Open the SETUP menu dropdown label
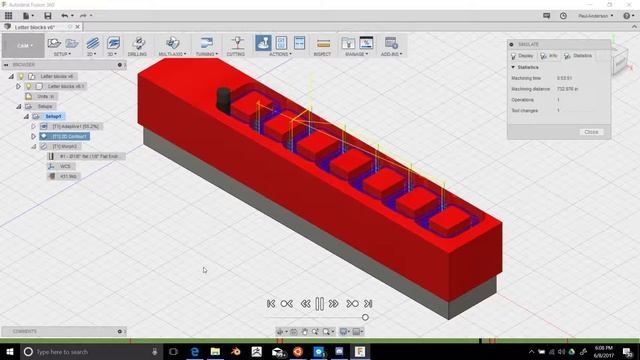Screen dimensions: 640x360 (62, 54)
